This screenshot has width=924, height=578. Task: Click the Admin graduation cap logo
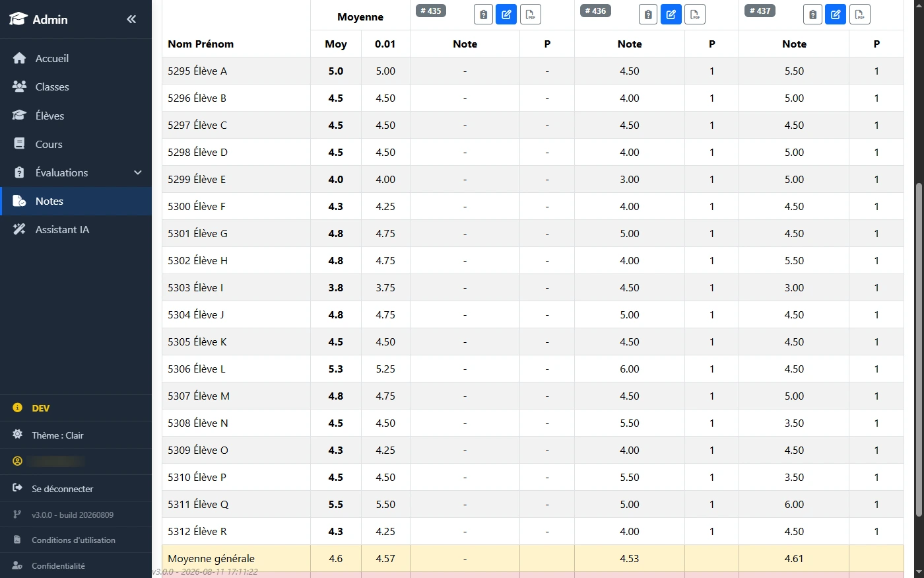tap(18, 19)
